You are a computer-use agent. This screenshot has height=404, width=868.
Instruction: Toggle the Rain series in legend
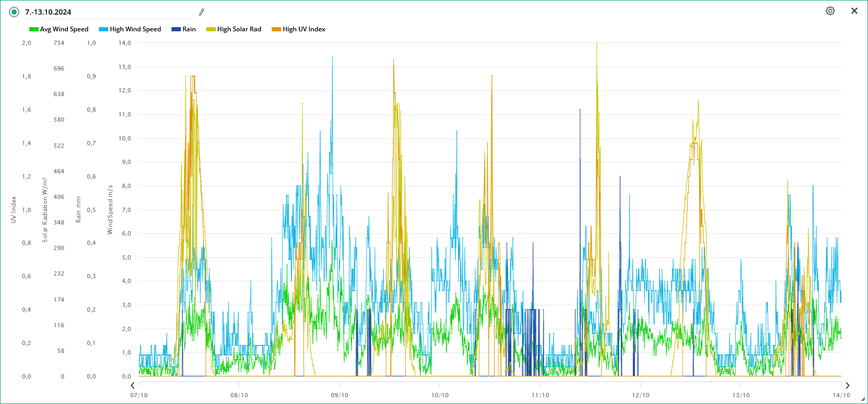189,29
